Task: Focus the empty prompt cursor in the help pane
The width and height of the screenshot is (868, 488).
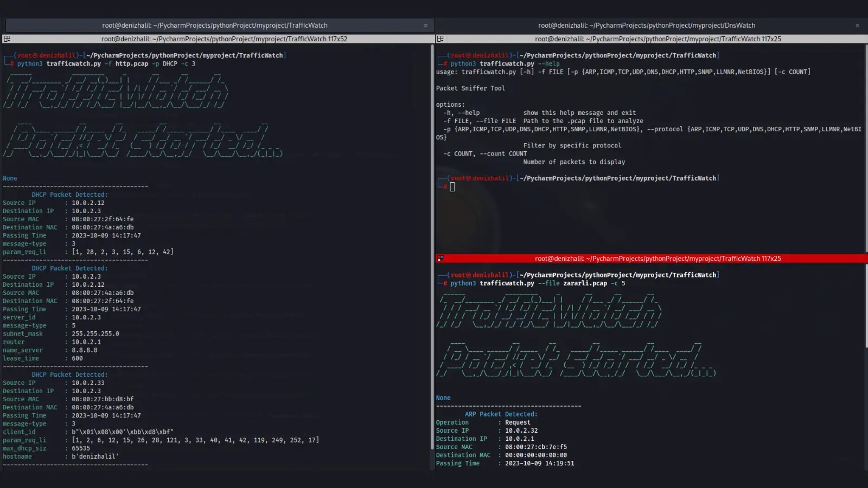Action: [452, 187]
